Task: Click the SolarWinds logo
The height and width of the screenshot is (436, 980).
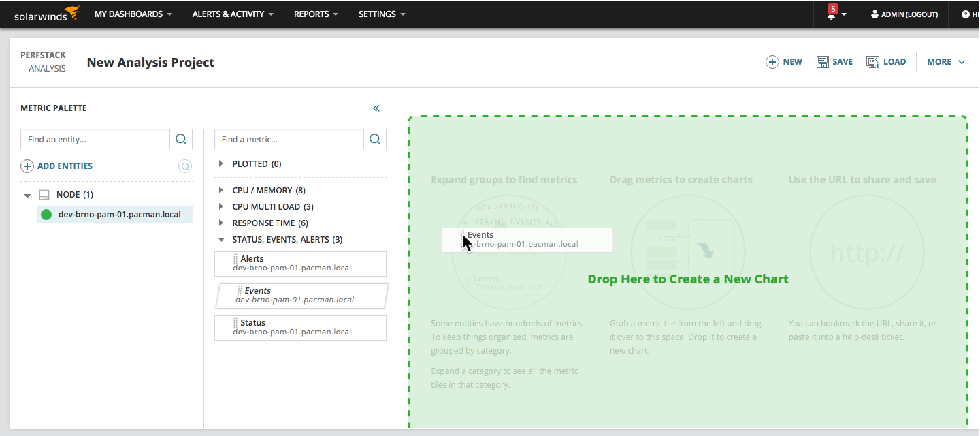Action: tap(47, 13)
